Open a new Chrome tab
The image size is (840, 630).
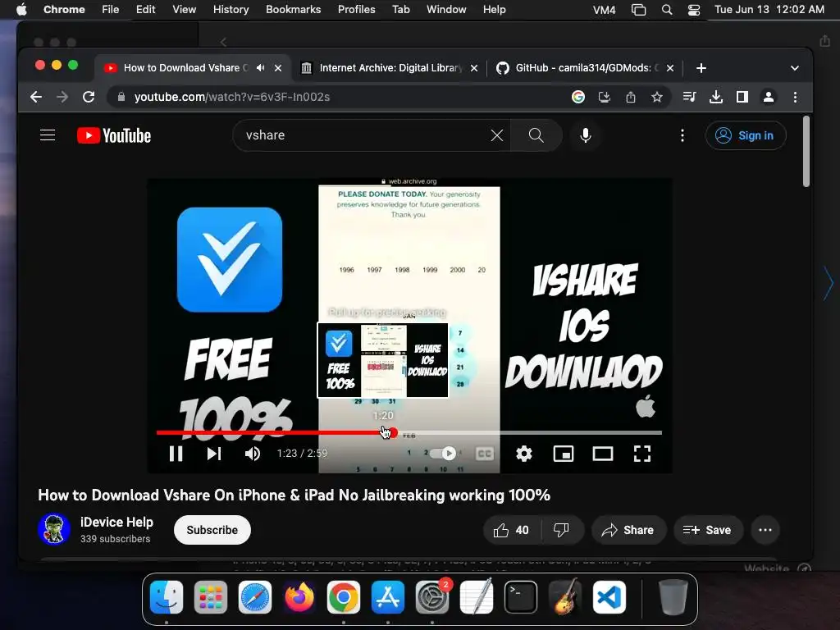click(701, 68)
